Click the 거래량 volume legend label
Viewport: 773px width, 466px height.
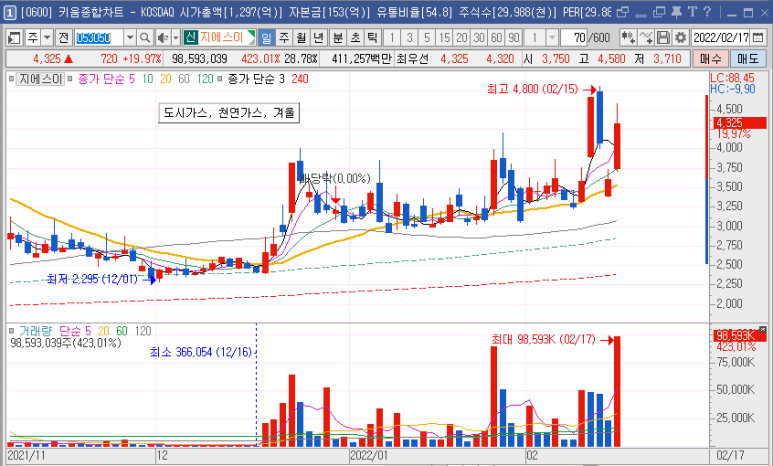[x=35, y=331]
